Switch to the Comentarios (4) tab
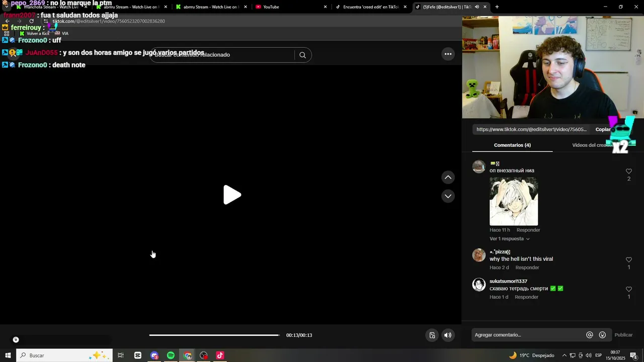Image resolution: width=644 pixels, height=362 pixels. 512,145
